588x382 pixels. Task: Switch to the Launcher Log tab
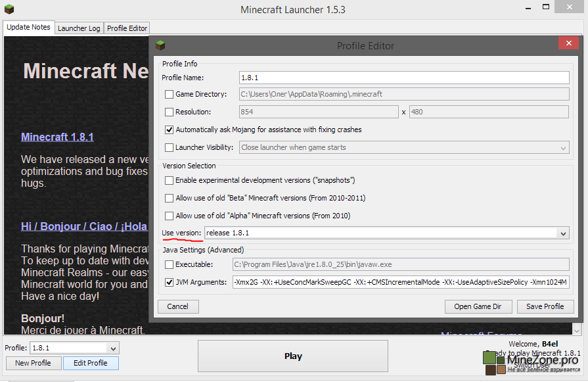[79, 28]
